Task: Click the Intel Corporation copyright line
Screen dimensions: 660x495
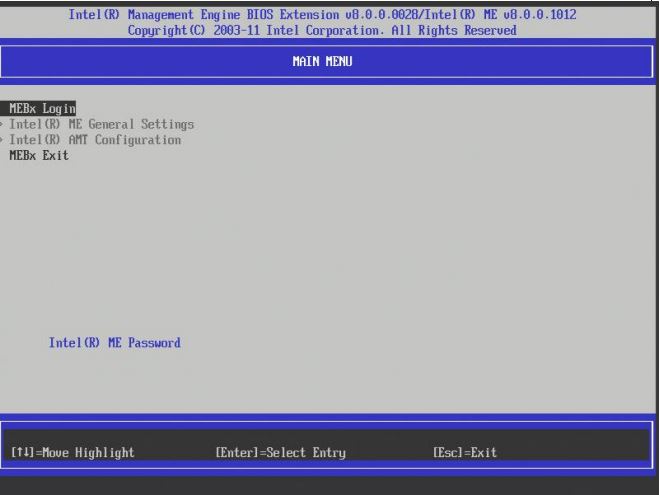Action: point(322,31)
